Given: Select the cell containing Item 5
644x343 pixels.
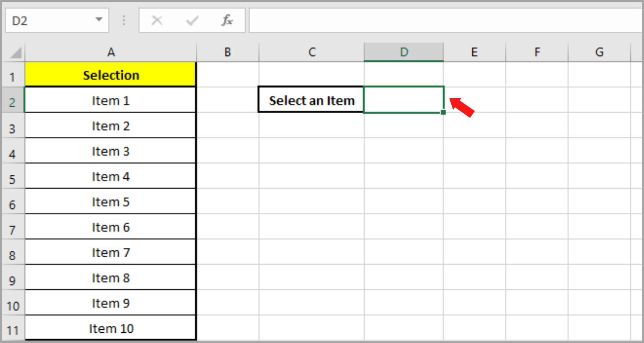Looking at the screenshot, I should pyautogui.click(x=111, y=202).
